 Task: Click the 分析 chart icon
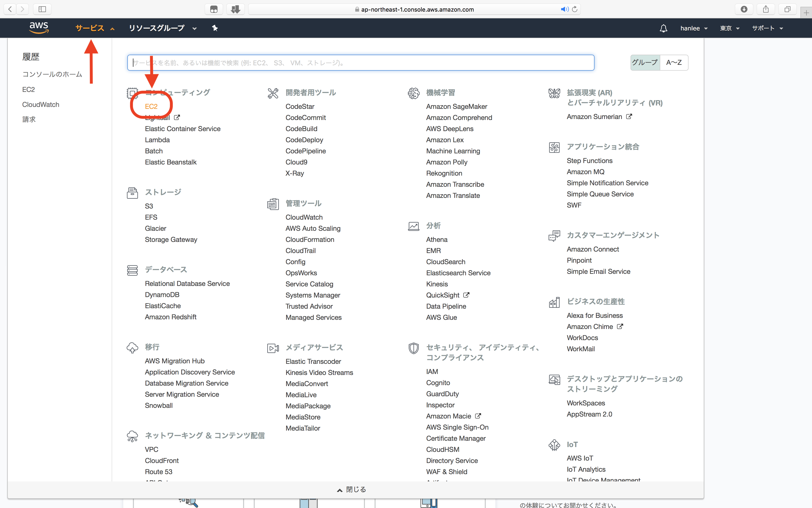click(x=413, y=226)
